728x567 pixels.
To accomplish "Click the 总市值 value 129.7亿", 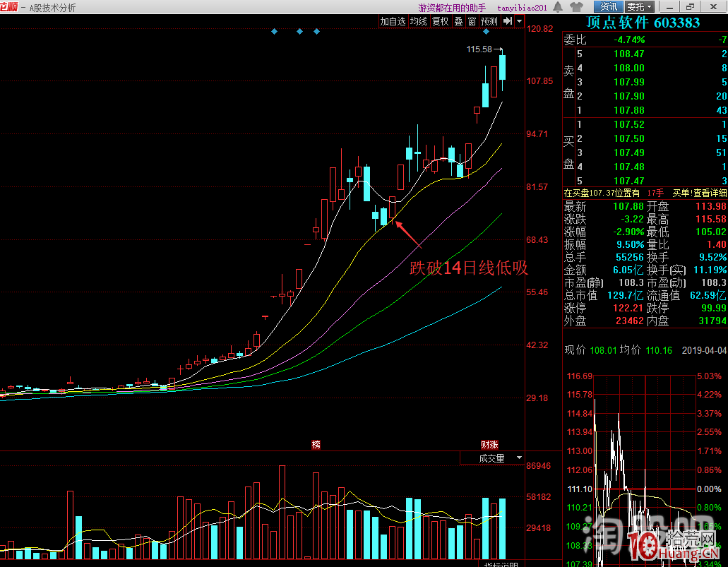I will 625,295.
